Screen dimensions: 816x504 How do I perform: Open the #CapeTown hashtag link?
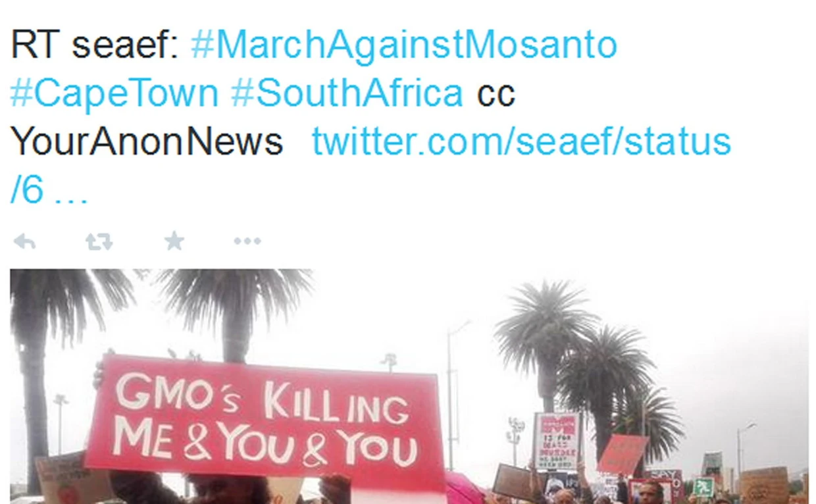tap(115, 94)
